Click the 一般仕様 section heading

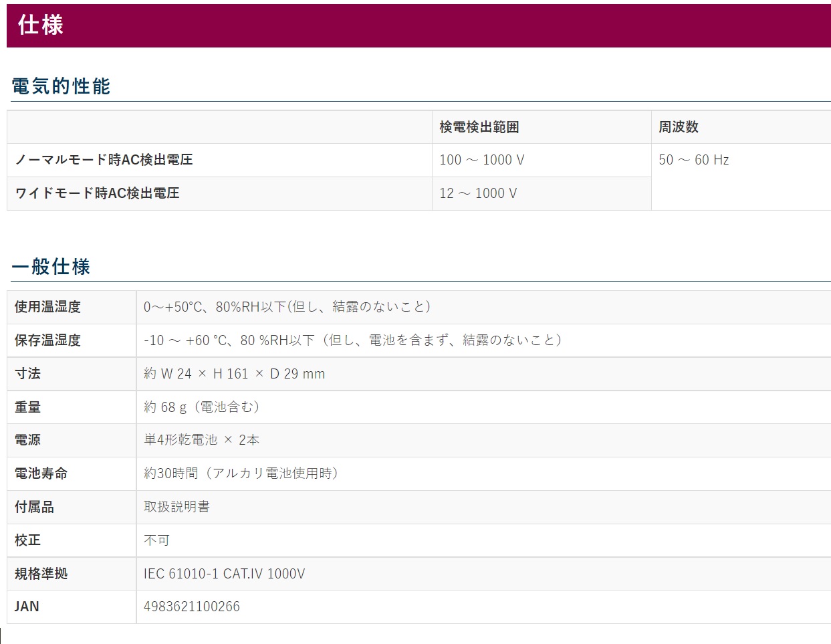51,267
